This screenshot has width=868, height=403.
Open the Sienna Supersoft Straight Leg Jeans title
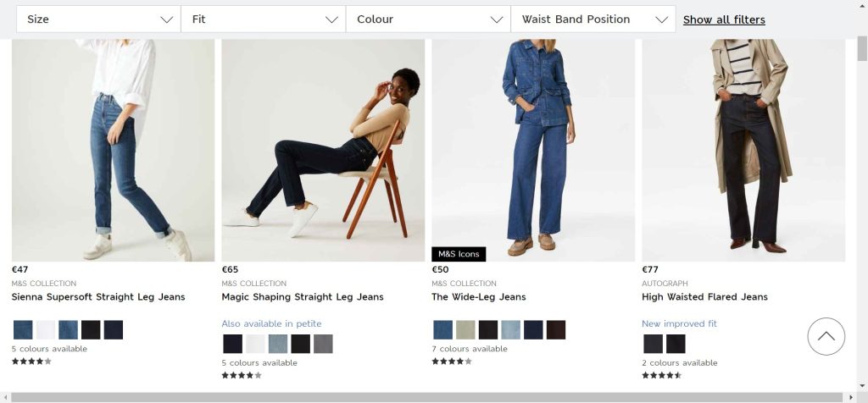pos(98,297)
